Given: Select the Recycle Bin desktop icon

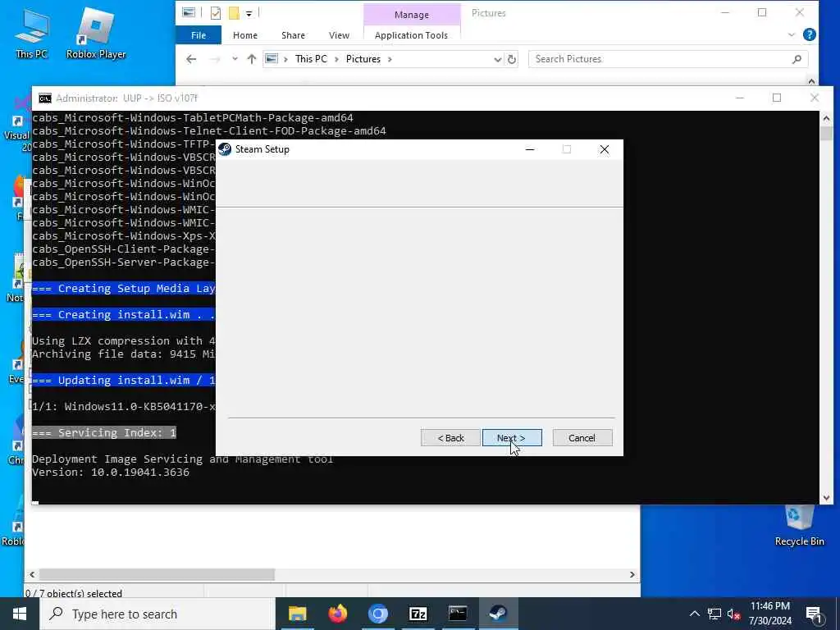Looking at the screenshot, I should (x=799, y=525).
